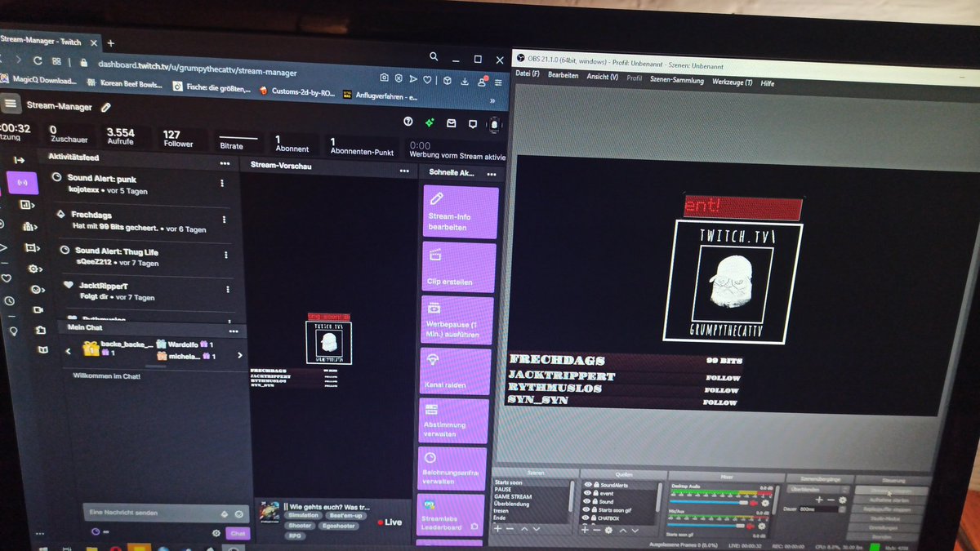The width and height of the screenshot is (980, 551).
Task: Open a new browser tab with plus
Action: pyautogui.click(x=110, y=42)
